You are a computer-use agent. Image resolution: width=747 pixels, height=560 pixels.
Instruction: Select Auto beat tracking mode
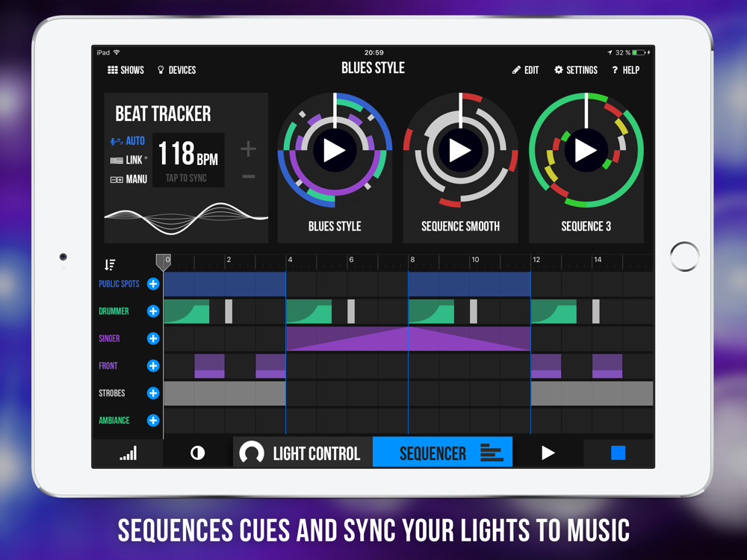[x=128, y=141]
